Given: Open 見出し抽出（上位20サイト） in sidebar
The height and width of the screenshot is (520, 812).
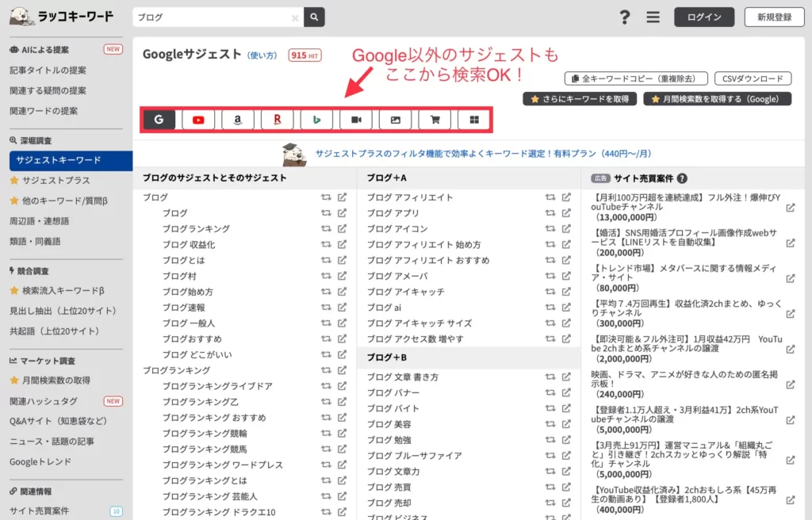Looking at the screenshot, I should click(x=63, y=311).
